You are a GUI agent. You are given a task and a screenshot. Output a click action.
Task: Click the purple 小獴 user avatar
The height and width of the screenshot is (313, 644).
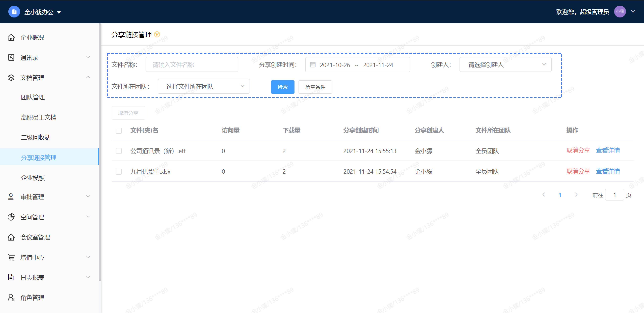point(620,12)
